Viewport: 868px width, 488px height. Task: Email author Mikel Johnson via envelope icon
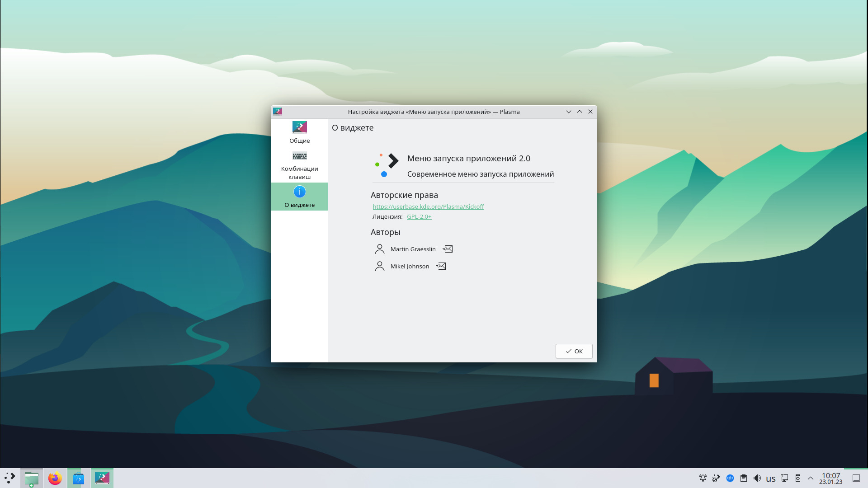coord(441,266)
